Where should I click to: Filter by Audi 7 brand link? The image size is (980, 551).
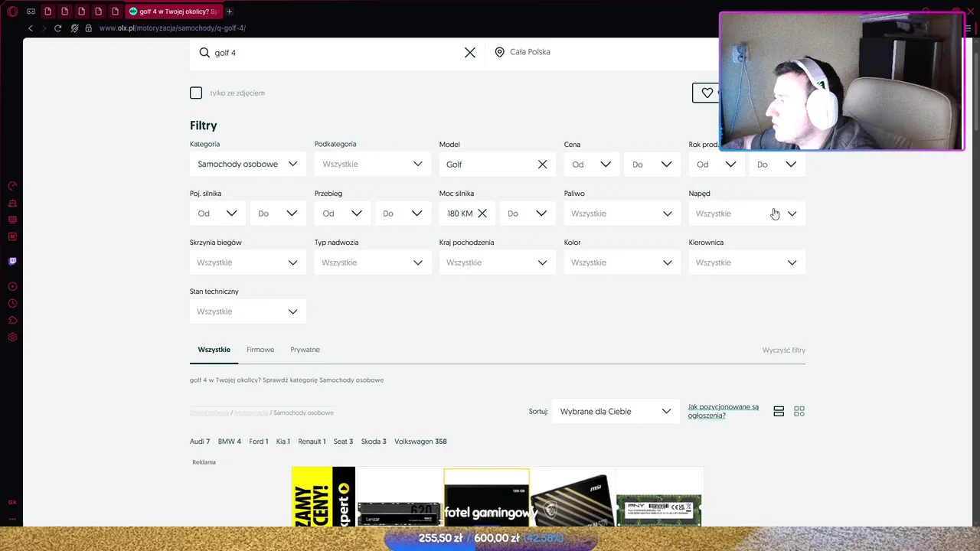pyautogui.click(x=200, y=442)
